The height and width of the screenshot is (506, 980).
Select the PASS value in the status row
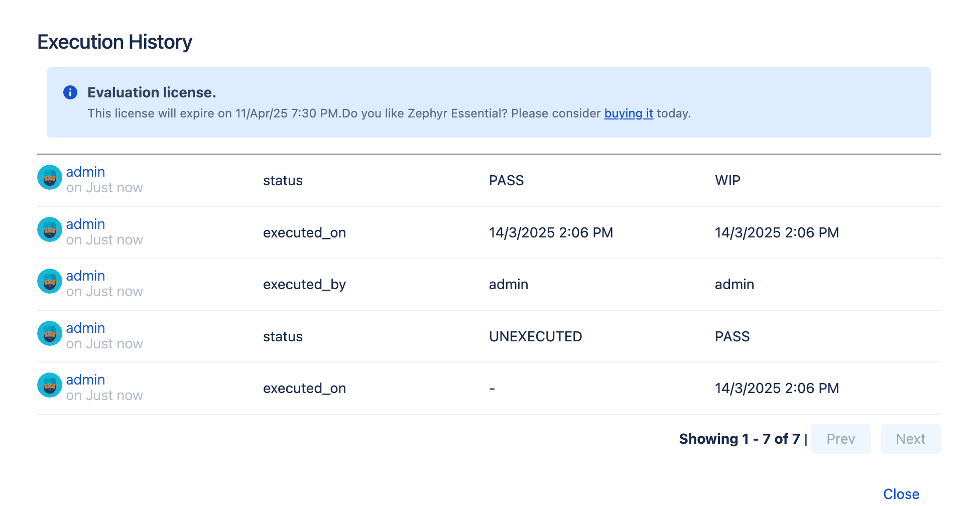point(507,180)
